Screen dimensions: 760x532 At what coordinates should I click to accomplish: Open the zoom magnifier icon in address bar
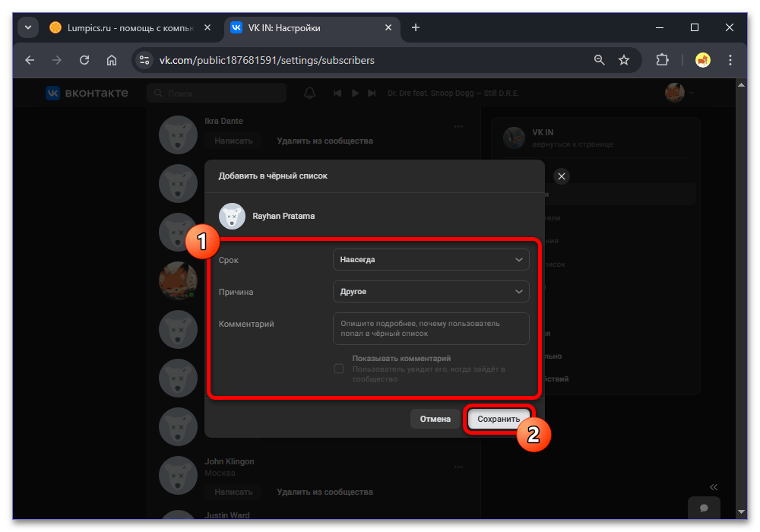click(599, 60)
